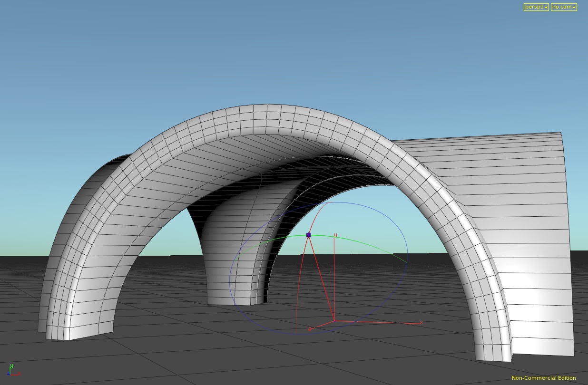
Task: Click the red y axis label on the handle
Action: (335, 235)
